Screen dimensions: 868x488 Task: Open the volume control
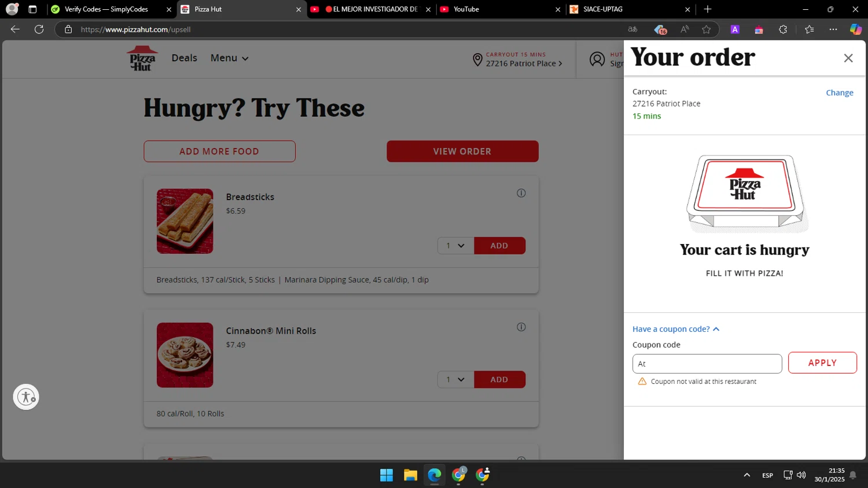[x=801, y=475]
